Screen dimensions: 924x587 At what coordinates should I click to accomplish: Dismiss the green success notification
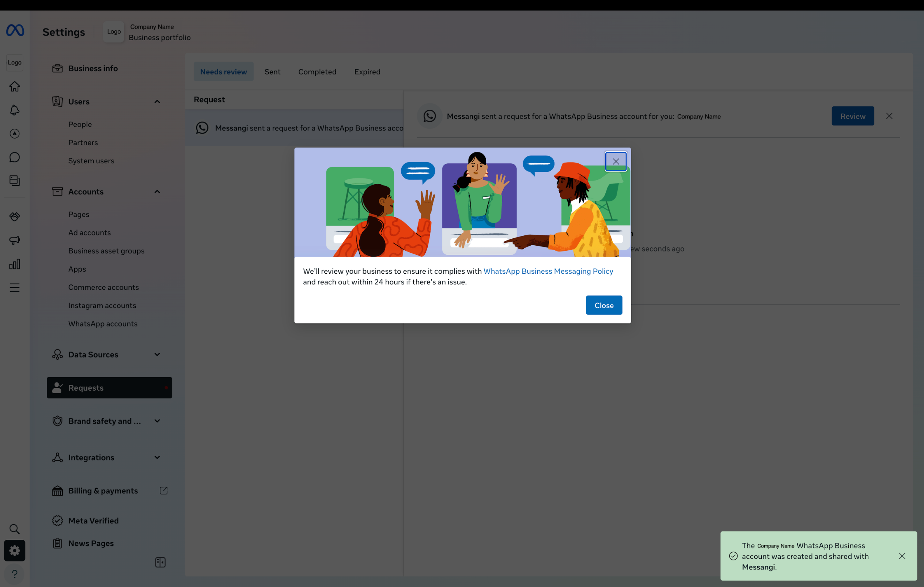click(902, 556)
